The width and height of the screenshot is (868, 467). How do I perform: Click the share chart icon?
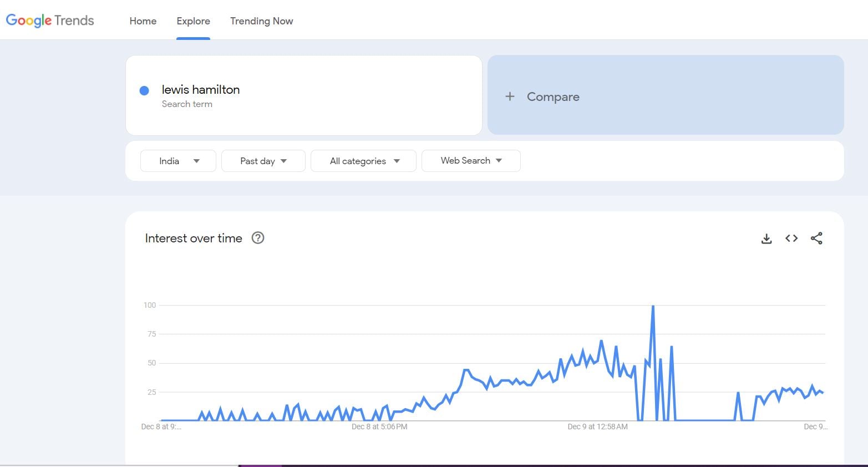click(816, 238)
